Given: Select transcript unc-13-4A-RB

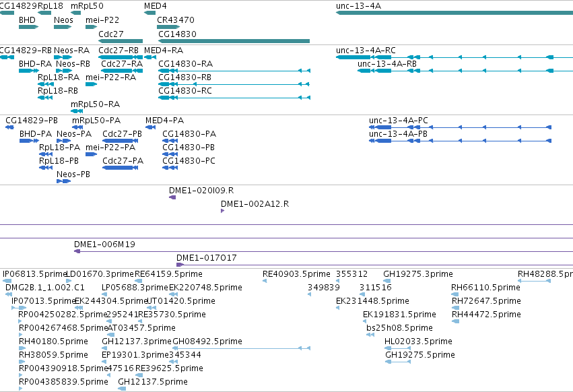Looking at the screenshot, I should pyautogui.click(x=465, y=71).
